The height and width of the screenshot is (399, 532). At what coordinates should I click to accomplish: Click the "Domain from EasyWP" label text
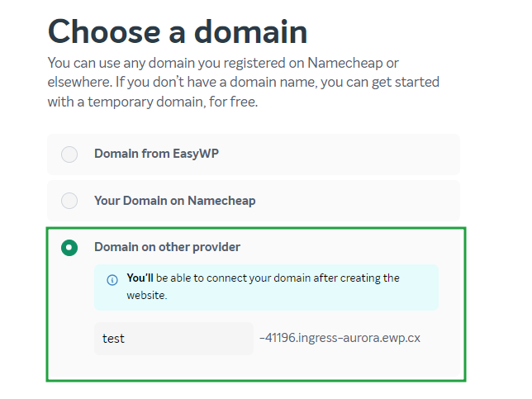click(156, 154)
